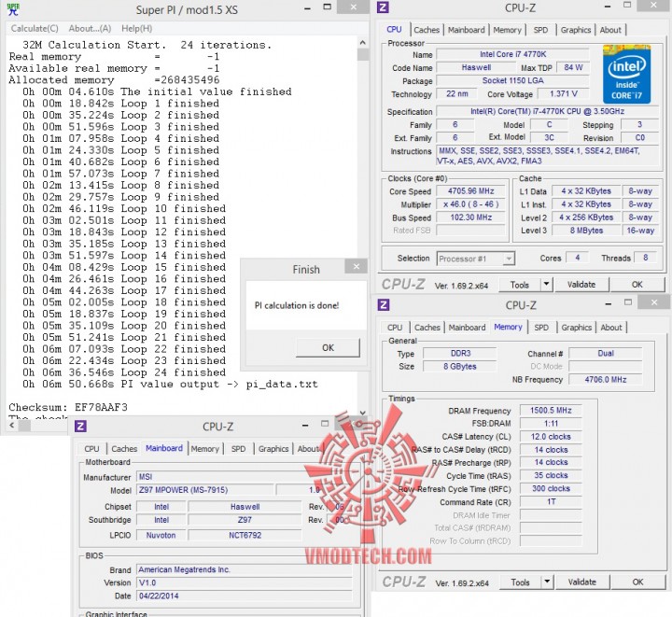Viewport: 672px width, 617px height.
Task: Click Super PI horizontal scrollbar left arrow
Action: click(12, 425)
